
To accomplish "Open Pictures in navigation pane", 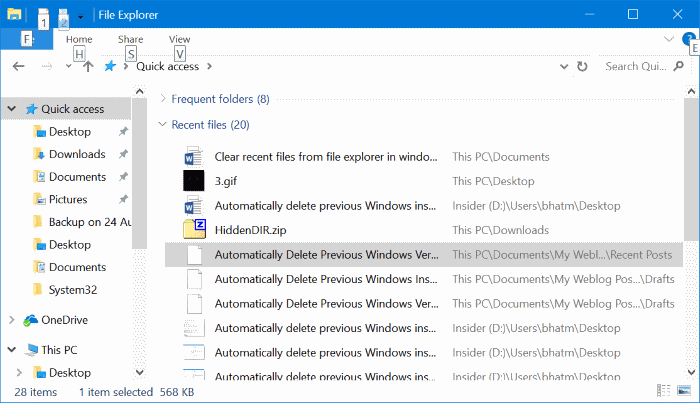I will [68, 199].
